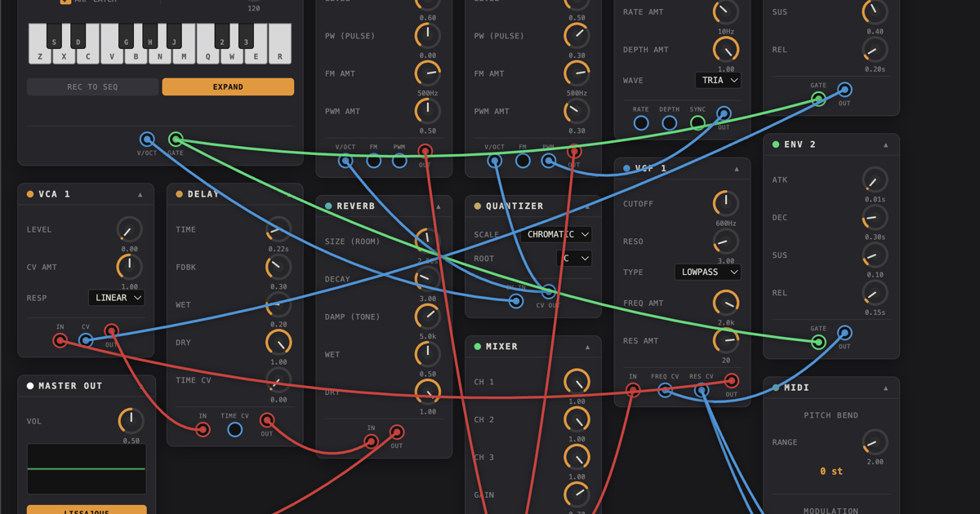The height and width of the screenshot is (514, 980).
Task: Click the LFO DEPTH AMT knob
Action: [x=726, y=49]
